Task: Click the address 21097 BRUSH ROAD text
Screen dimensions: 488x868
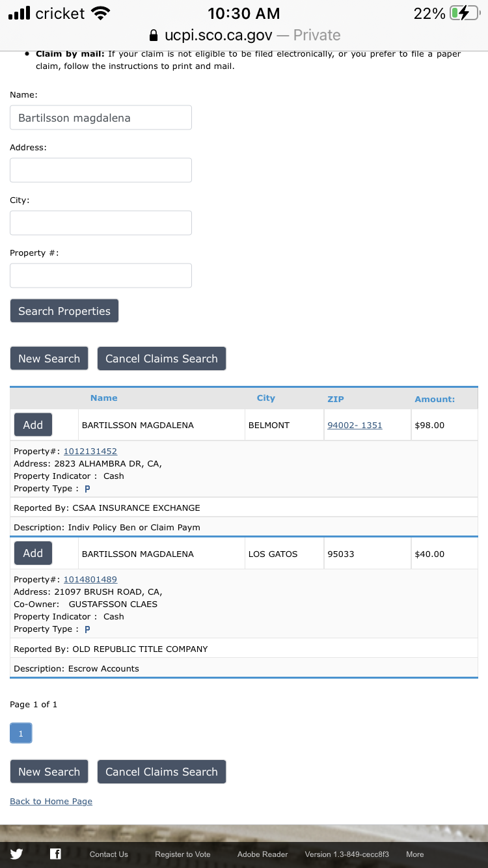Action: (x=88, y=591)
